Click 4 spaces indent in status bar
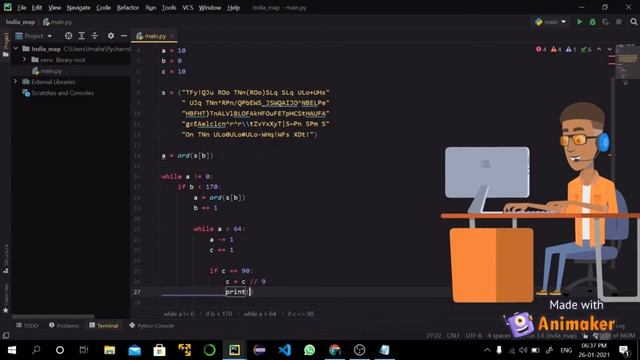 [498, 336]
